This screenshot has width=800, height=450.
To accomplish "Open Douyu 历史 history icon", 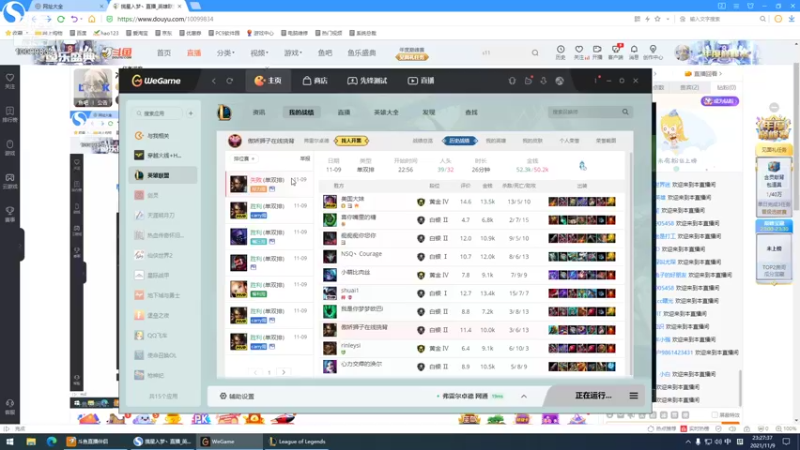I will (560, 52).
